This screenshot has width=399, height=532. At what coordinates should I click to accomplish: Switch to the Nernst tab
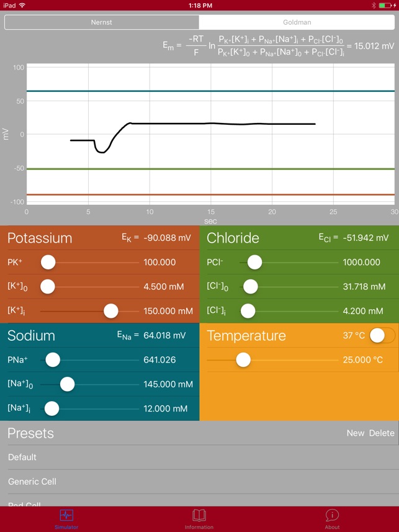point(101,22)
